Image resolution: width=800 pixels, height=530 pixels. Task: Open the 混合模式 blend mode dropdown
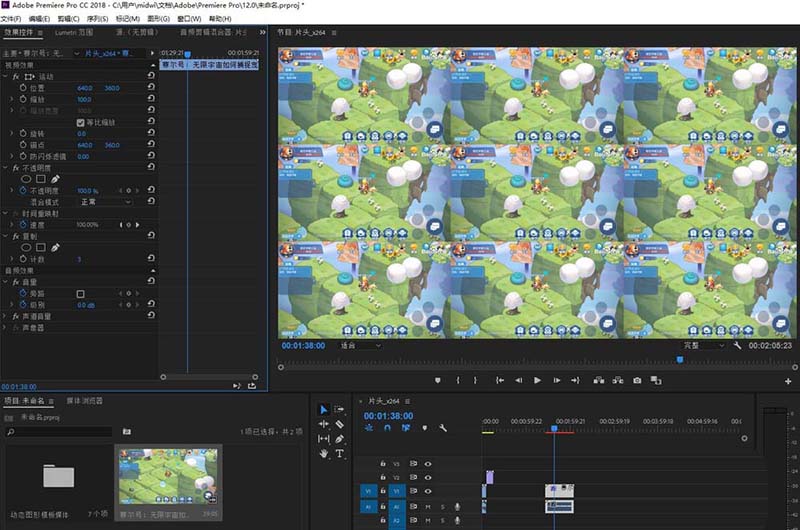(105, 201)
